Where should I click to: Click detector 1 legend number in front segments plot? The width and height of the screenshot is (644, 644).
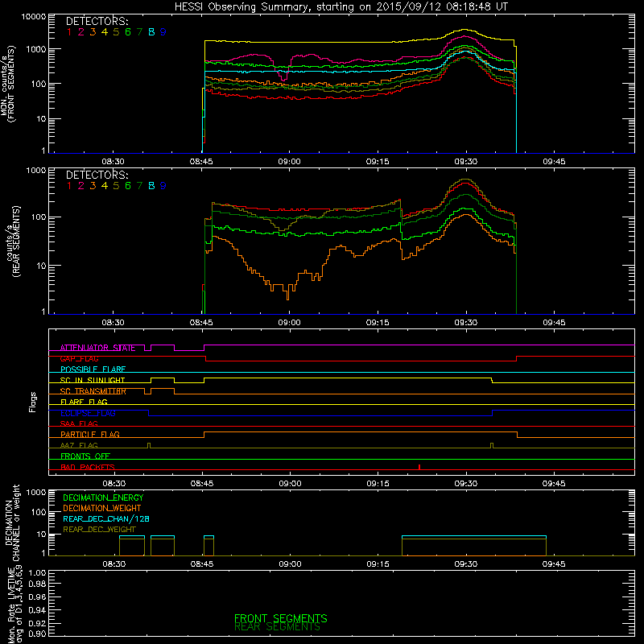(69, 32)
